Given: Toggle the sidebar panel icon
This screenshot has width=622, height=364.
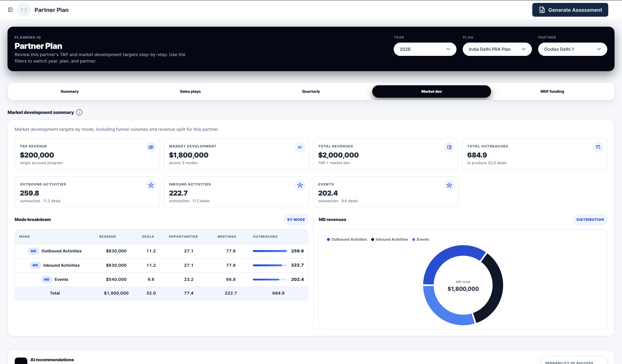Looking at the screenshot, I should [10, 10].
